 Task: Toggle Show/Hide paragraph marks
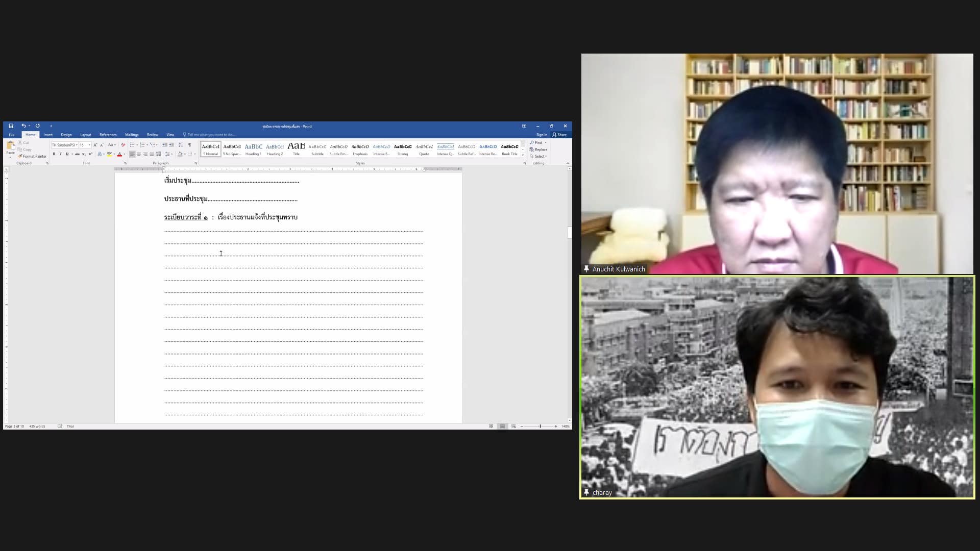190,145
